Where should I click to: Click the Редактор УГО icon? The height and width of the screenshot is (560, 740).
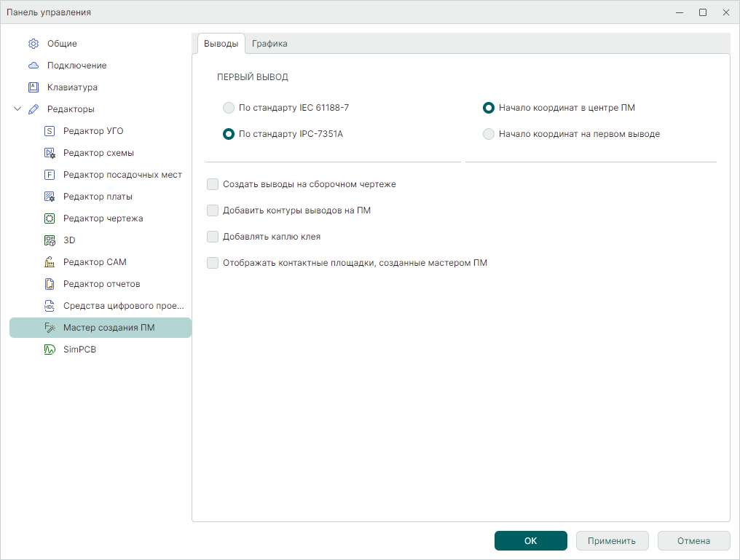[50, 131]
